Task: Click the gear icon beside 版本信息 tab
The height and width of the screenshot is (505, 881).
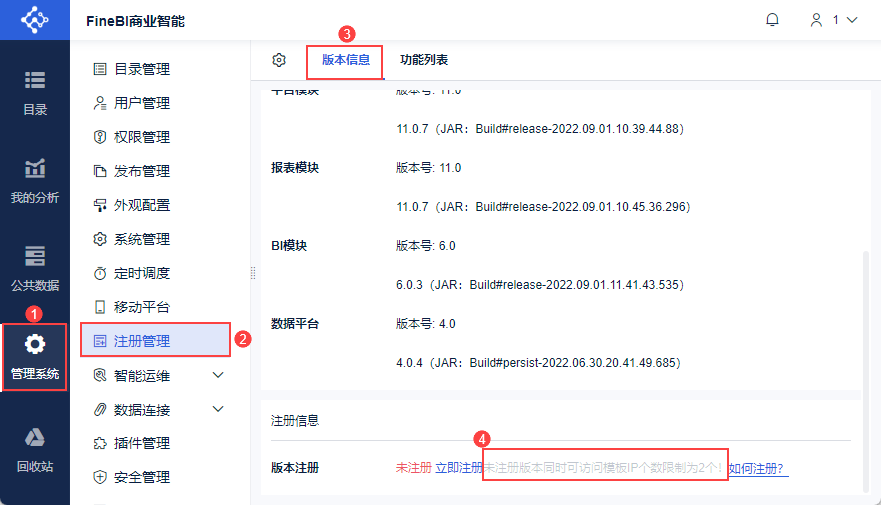Action: (279, 60)
